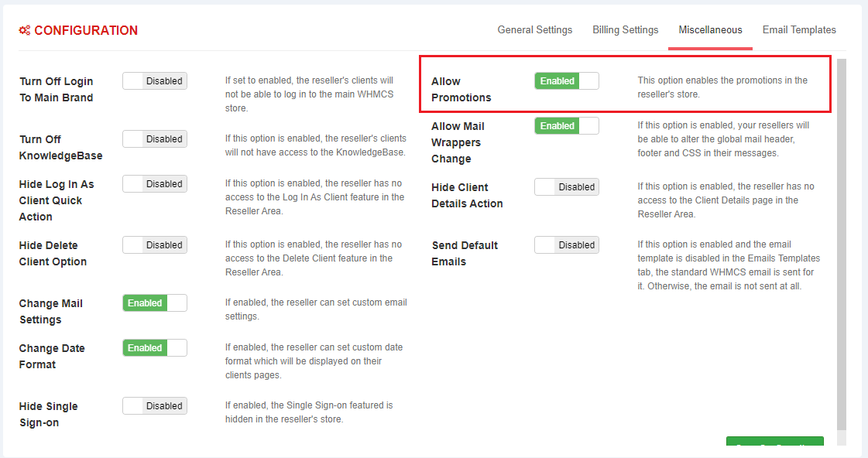Click description about custom email settings
This screenshot has height=458, width=868.
[x=316, y=309]
